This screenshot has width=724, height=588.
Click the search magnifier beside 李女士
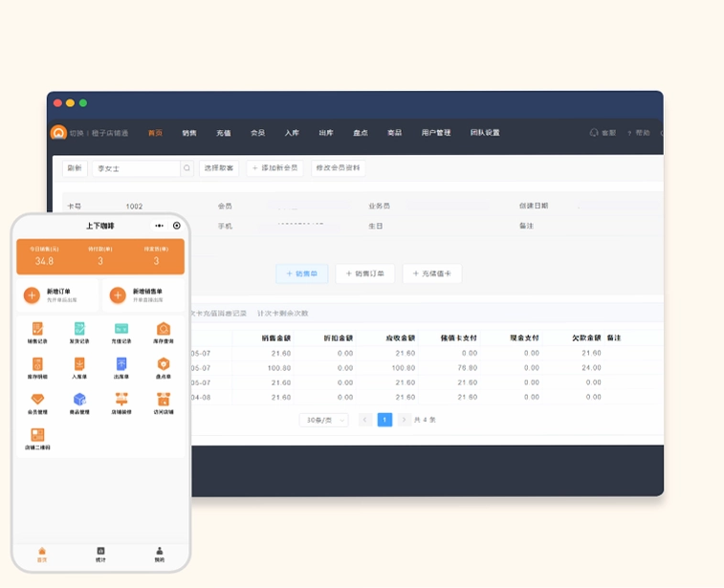tap(186, 168)
